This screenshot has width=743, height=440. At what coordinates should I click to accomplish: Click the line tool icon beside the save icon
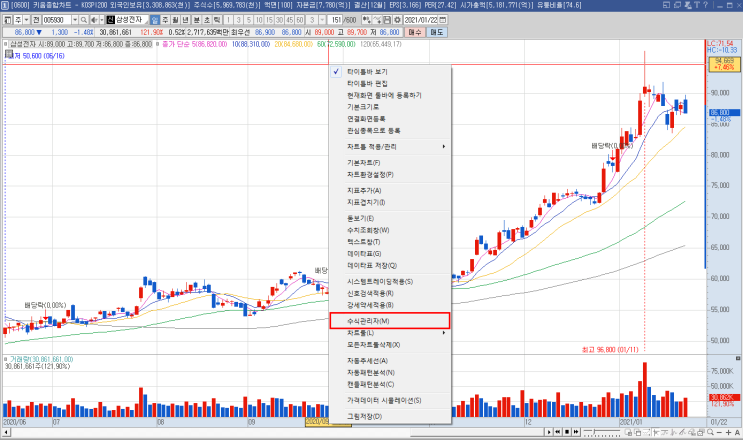pos(377,20)
